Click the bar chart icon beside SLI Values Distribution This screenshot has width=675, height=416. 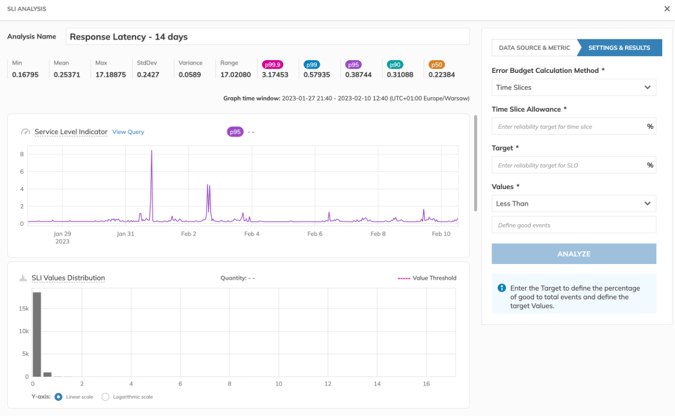pos(23,278)
